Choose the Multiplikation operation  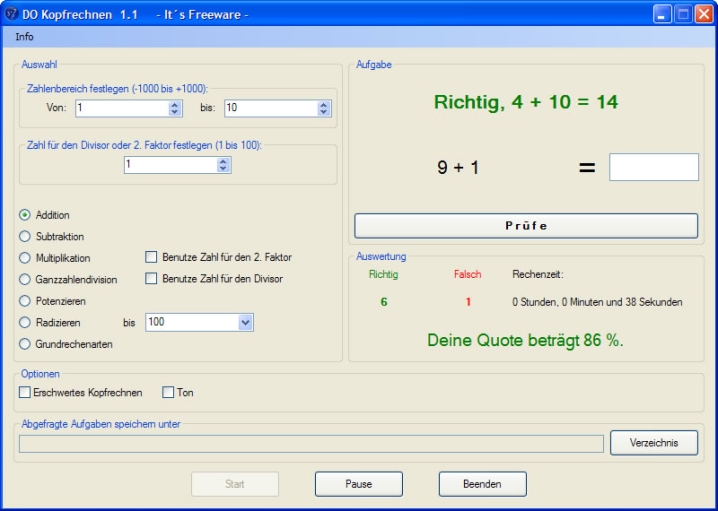tap(25, 258)
